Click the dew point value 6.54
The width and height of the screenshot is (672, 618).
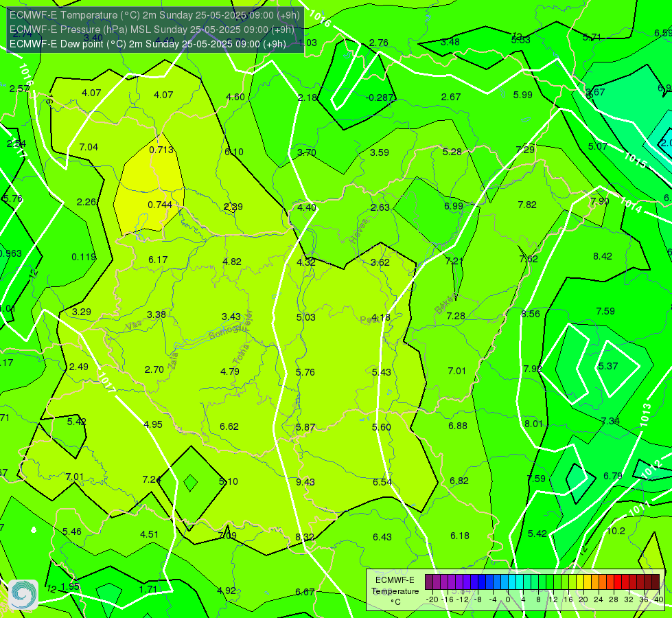[382, 482]
